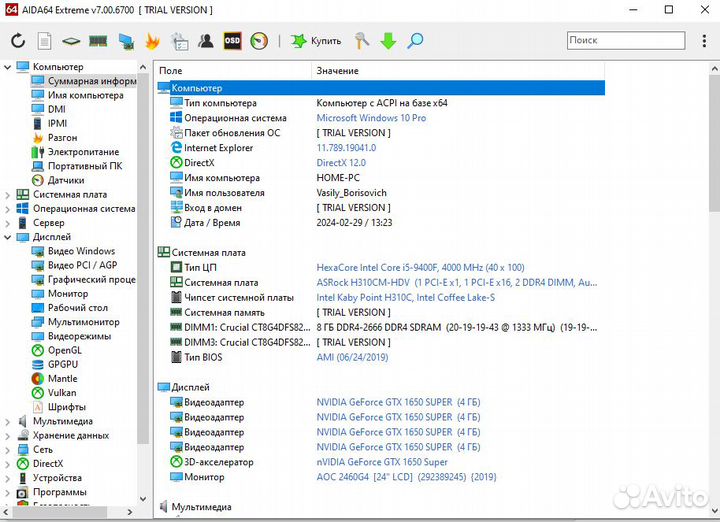Open the Шрифты fonts tree item

click(59, 408)
